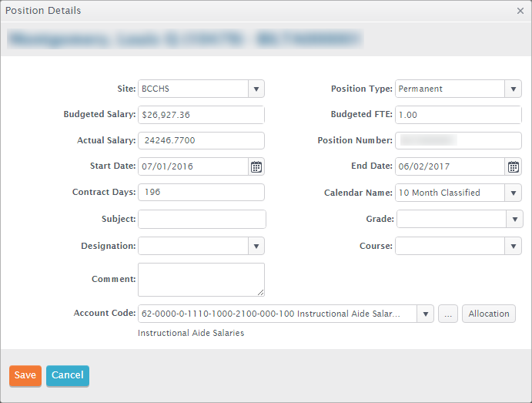Expand the Course dropdown
Image resolution: width=532 pixels, height=403 pixels.
point(514,246)
